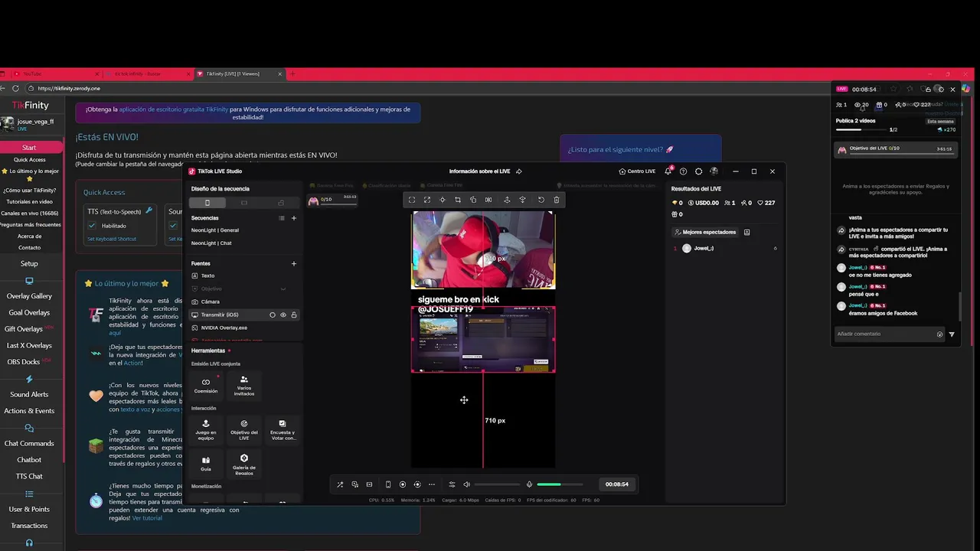Open the Varios invitados tool
This screenshot has height=551, width=980.
pos(244,385)
